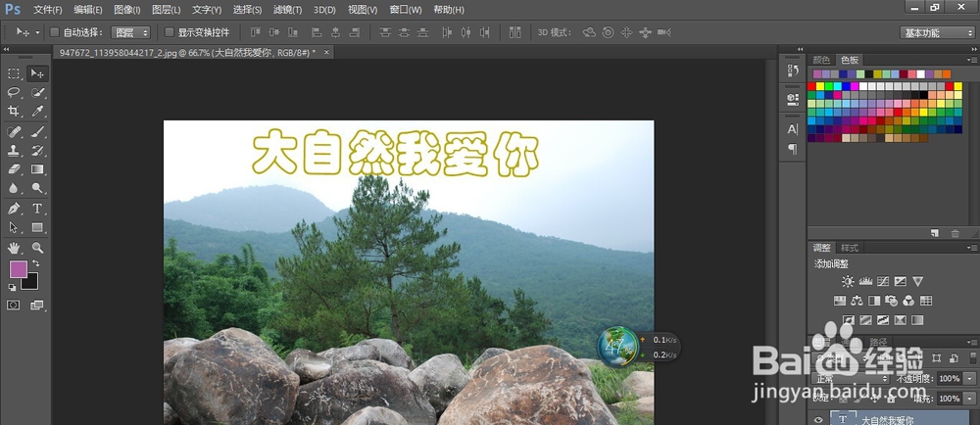Change screen mode button in toolbox
This screenshot has height=425, width=980.
pos(37,306)
